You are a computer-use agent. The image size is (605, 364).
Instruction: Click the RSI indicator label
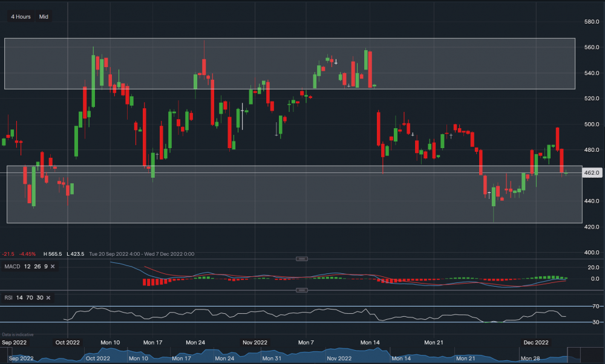(x=7, y=297)
